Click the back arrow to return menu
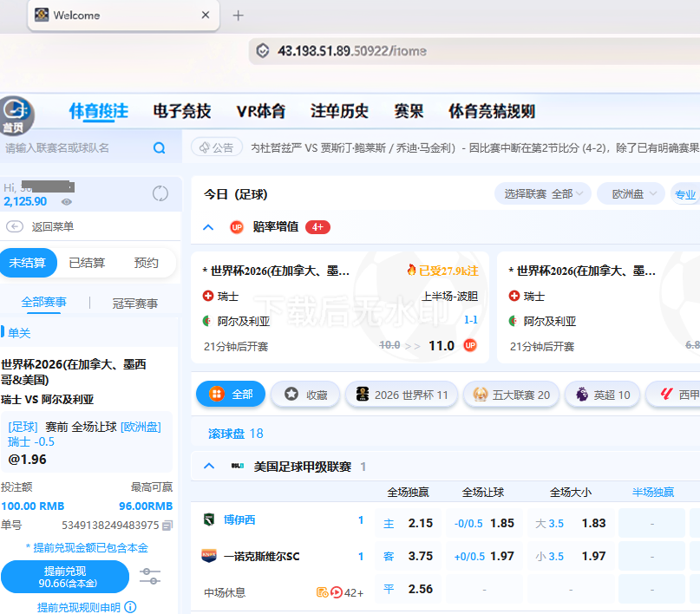700x614 pixels. (15, 226)
